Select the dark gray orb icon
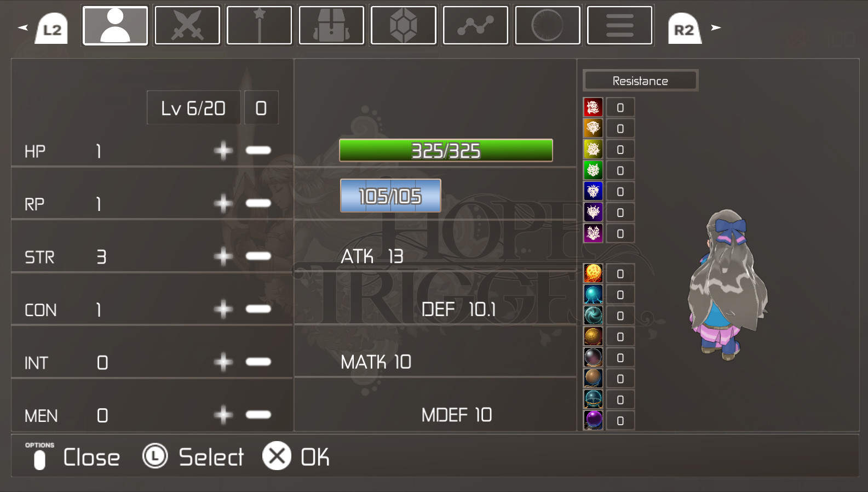The width and height of the screenshot is (868, 492). (593, 357)
